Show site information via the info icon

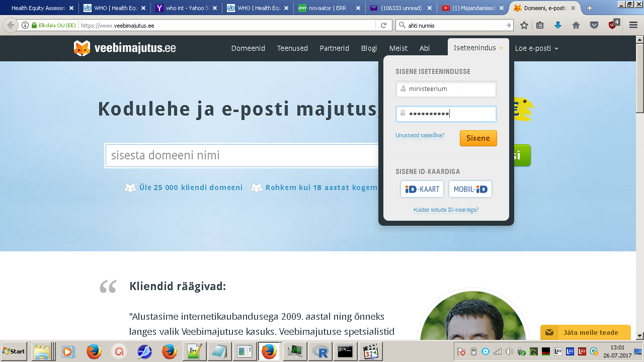coord(25,25)
